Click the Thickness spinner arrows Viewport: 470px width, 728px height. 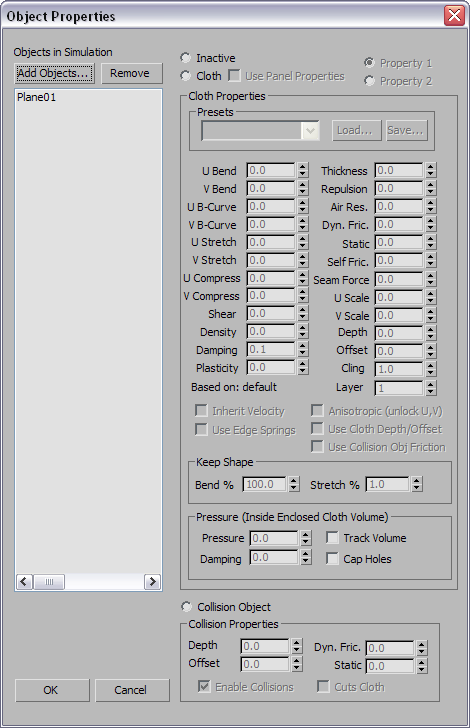[x=431, y=170]
